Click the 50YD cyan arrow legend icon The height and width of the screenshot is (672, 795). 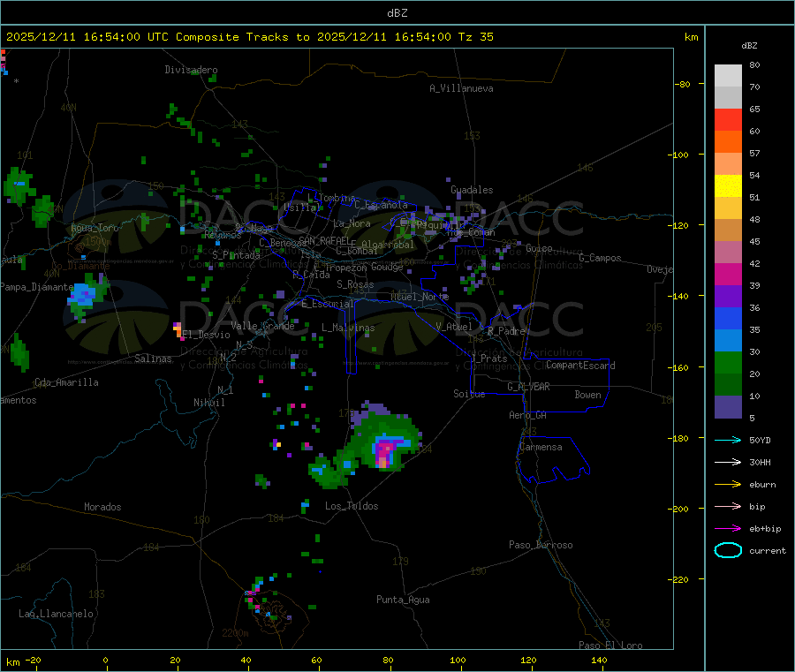[x=728, y=440]
